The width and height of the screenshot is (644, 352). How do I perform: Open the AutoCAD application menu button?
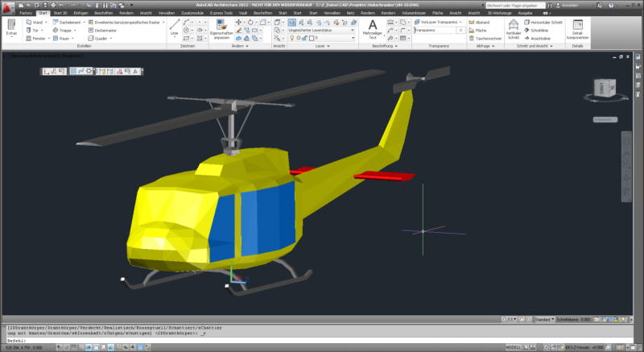click(x=7, y=7)
